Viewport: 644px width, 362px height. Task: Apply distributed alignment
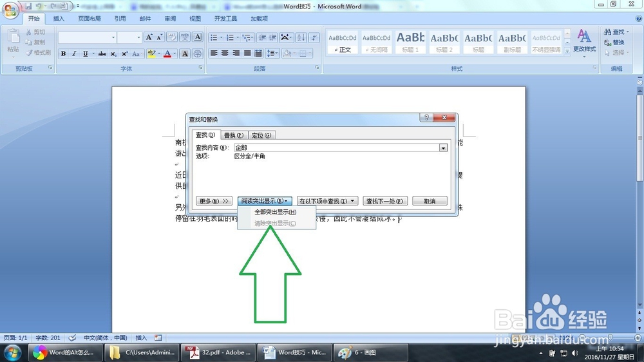coord(258,53)
